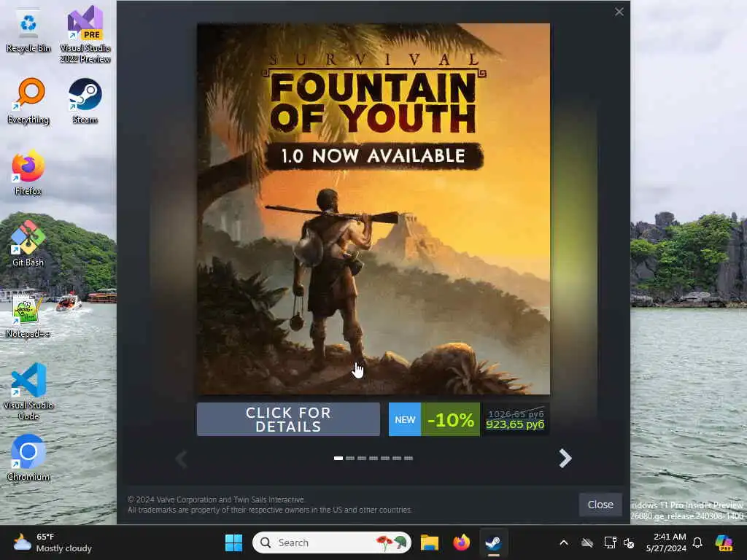Screen dimensions: 747x560
Task: Select the Notepad++ desktop shortcut
Action: (x=28, y=316)
